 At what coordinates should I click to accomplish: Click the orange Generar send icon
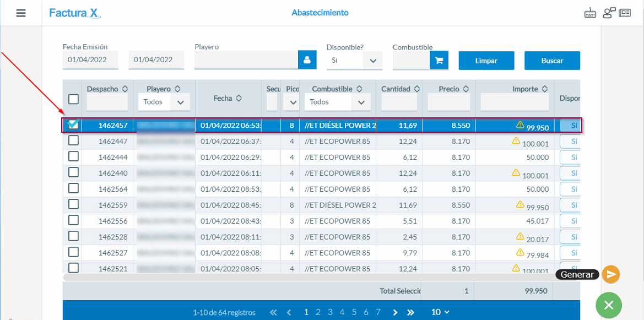pyautogui.click(x=611, y=274)
